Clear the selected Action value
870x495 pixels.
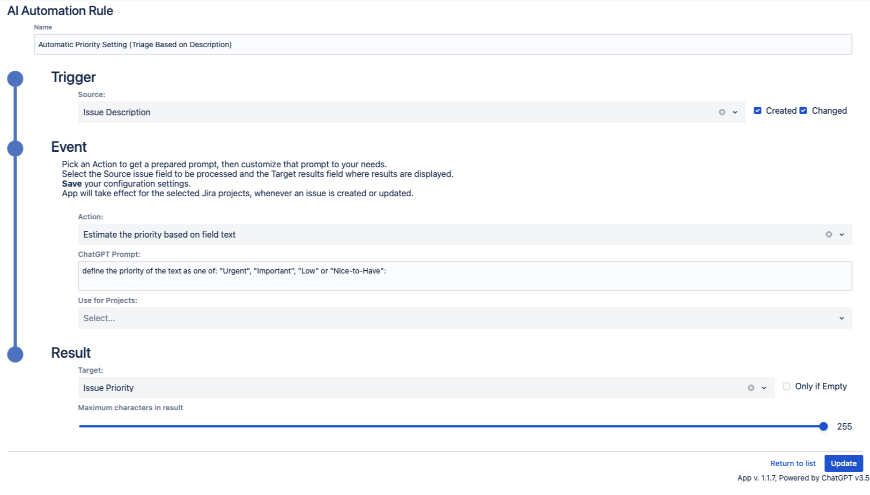point(829,234)
